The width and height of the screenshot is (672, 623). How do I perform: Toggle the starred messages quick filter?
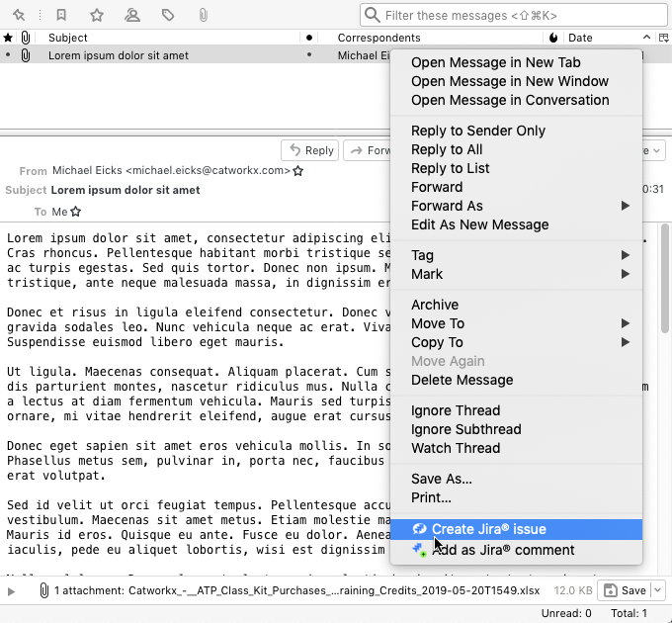point(96,15)
